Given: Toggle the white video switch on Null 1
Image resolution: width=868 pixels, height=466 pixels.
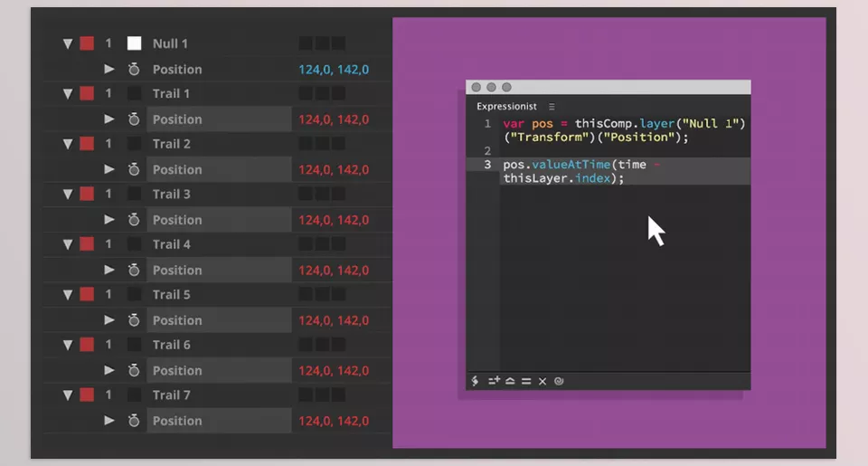Looking at the screenshot, I should point(134,43).
